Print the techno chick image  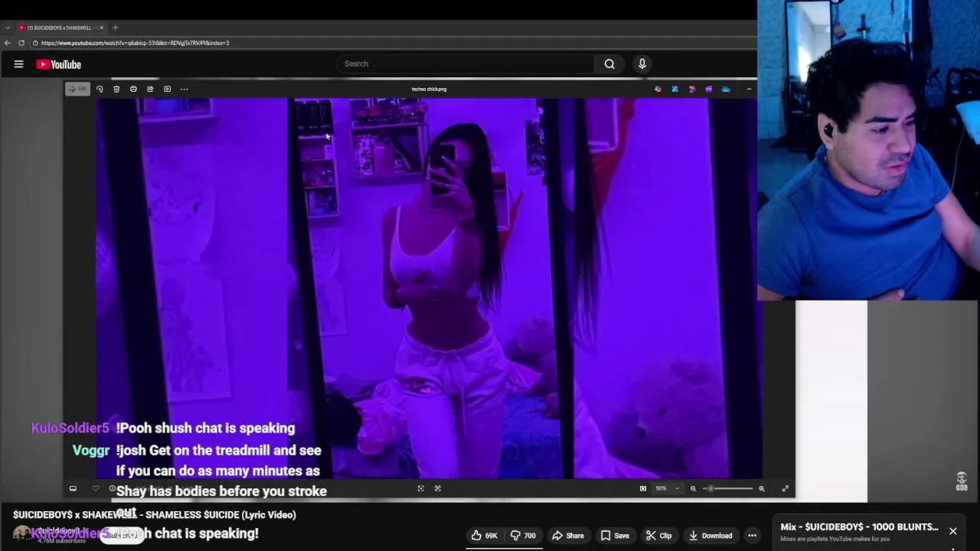click(x=133, y=89)
